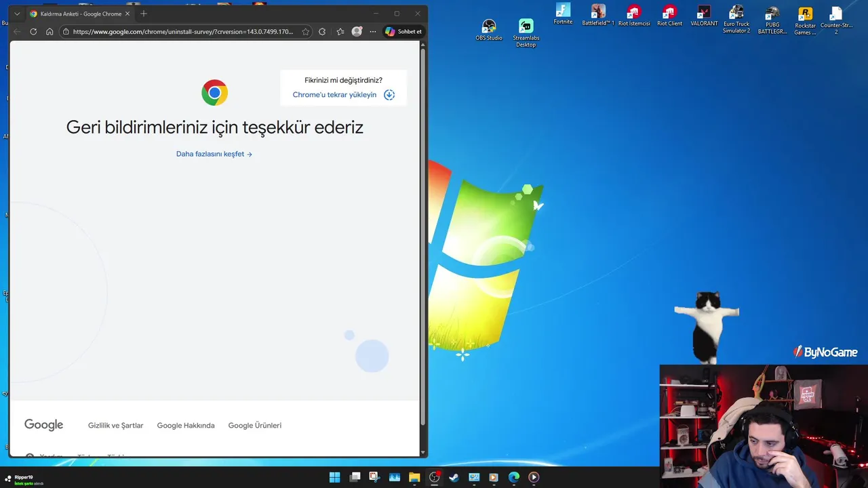
Task: Open Fortnite desktop shortcut
Action: coord(563,14)
